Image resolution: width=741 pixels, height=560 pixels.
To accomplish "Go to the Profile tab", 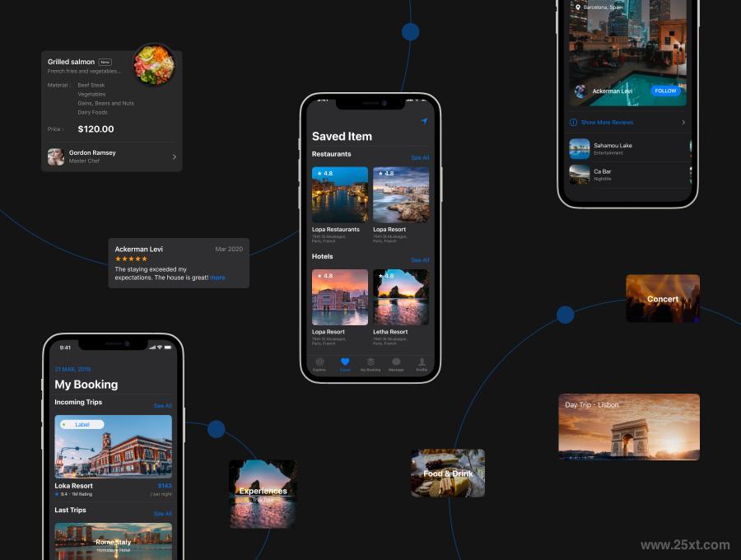I will 422,364.
